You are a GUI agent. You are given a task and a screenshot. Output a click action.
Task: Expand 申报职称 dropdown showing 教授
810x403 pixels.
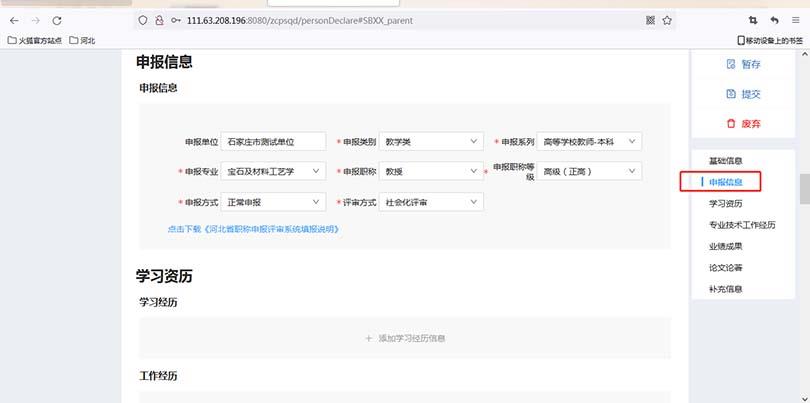coord(432,172)
